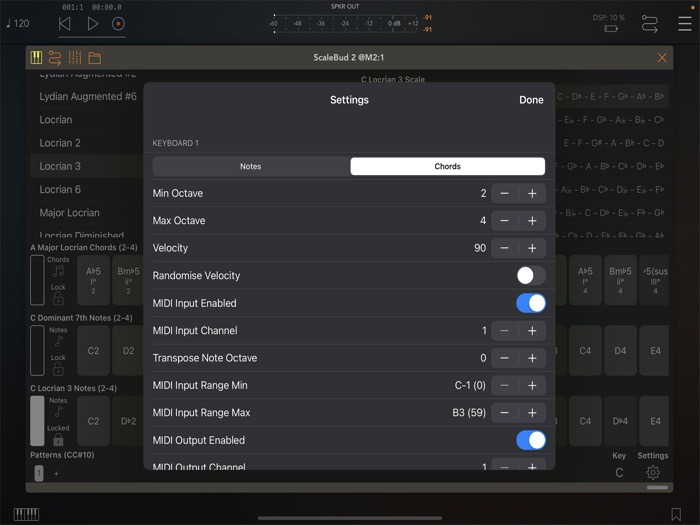Disable MIDI Input Enabled switch
The image size is (700, 525).
pyautogui.click(x=531, y=303)
